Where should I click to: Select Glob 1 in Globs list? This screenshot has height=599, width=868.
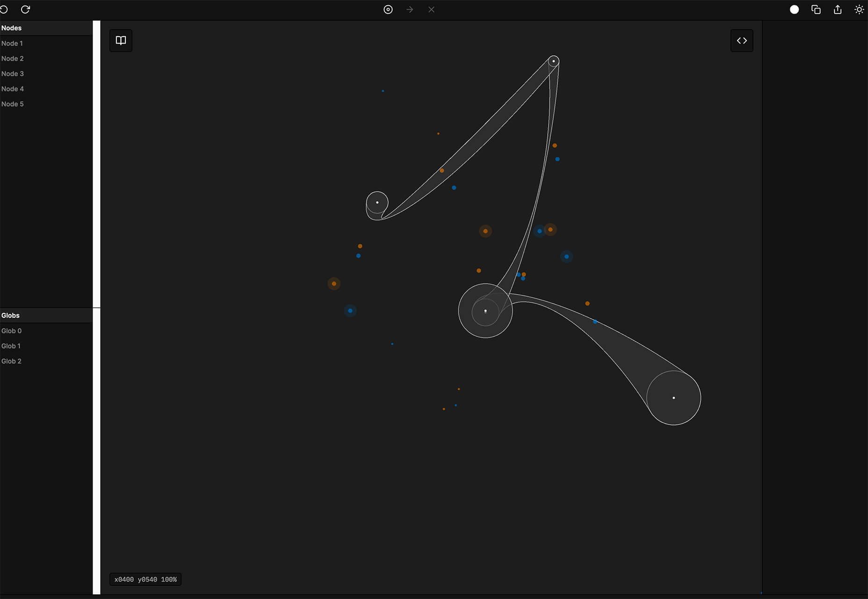[46, 346]
